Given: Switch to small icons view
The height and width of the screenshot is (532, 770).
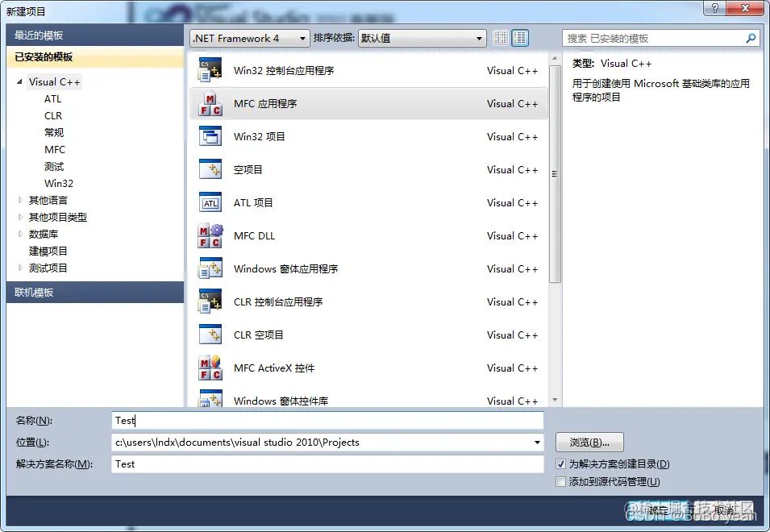Looking at the screenshot, I should point(500,38).
